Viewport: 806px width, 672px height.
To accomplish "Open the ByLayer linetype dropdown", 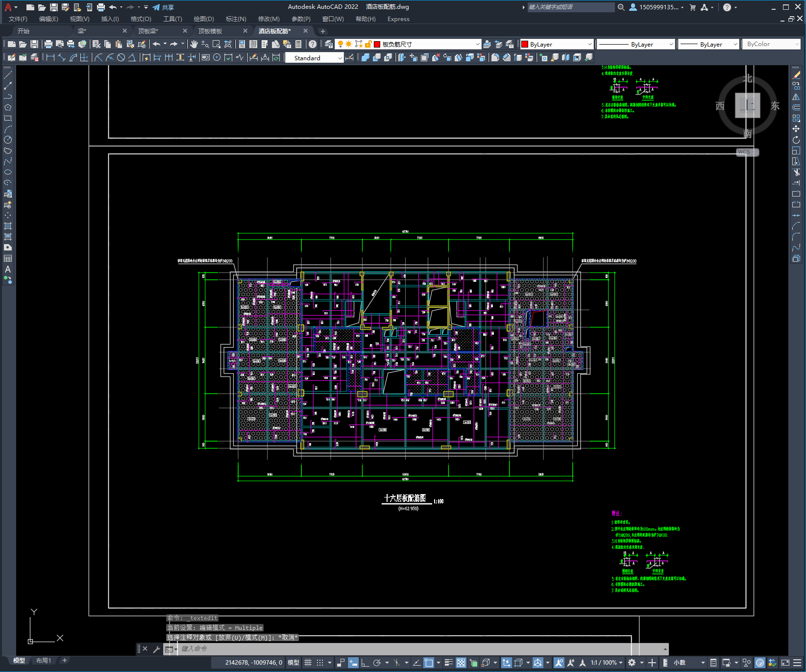I will [636, 44].
